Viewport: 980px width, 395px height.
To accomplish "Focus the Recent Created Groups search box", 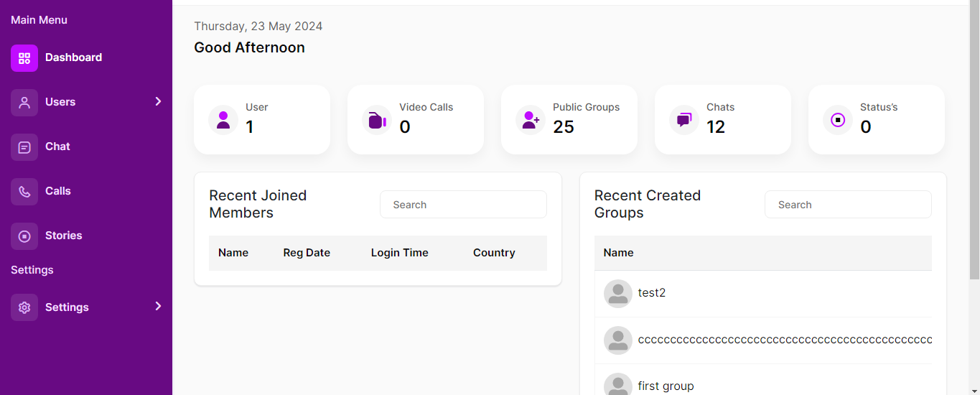I will coord(848,205).
